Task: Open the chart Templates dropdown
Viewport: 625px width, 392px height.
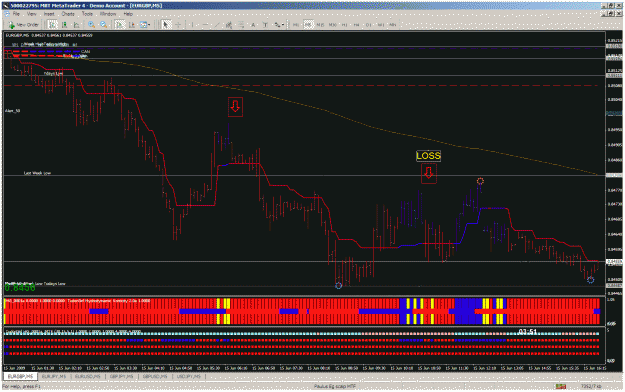Action: tap(145, 25)
